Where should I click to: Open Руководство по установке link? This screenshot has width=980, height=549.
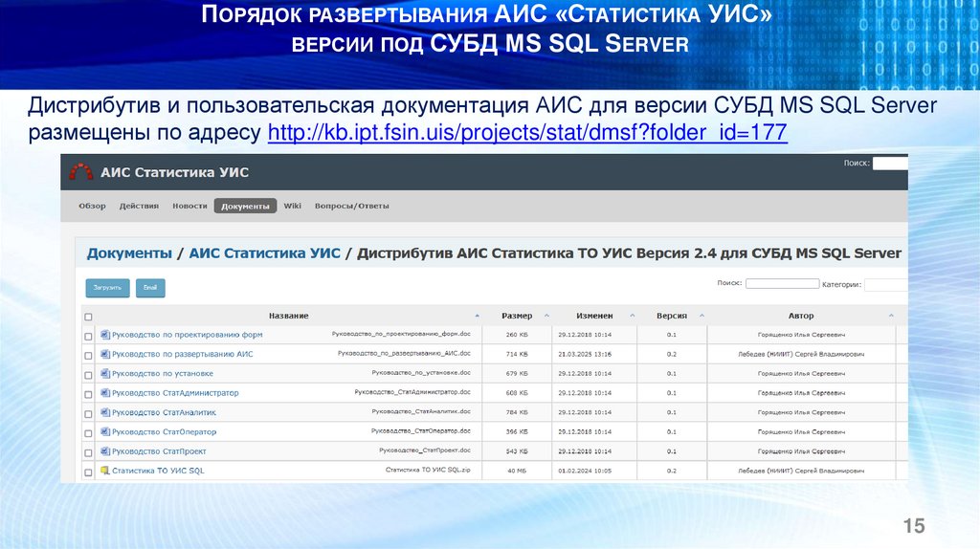coord(163,374)
